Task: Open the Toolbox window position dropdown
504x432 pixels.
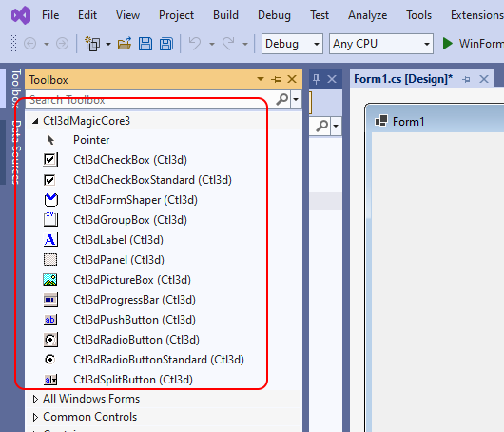Action: 261,79
